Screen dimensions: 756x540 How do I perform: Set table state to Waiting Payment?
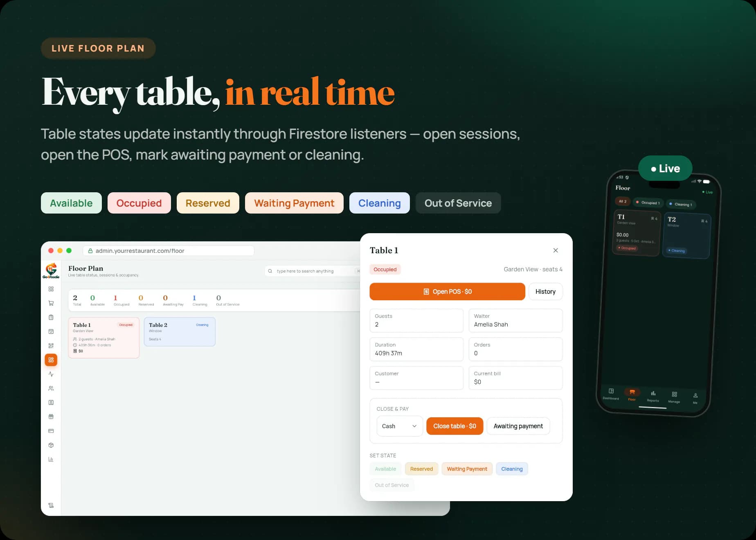(467, 469)
